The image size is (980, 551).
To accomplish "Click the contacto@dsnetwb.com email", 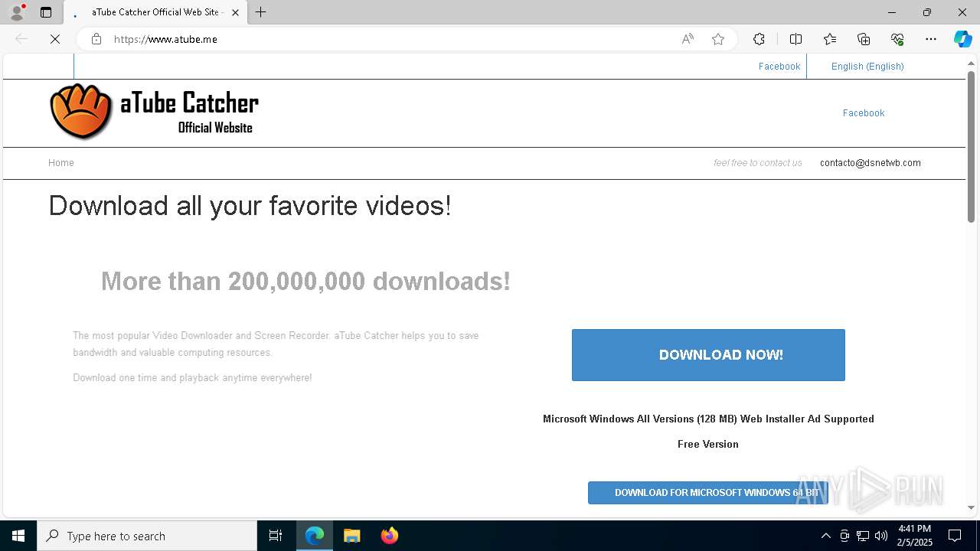I will 871,163.
